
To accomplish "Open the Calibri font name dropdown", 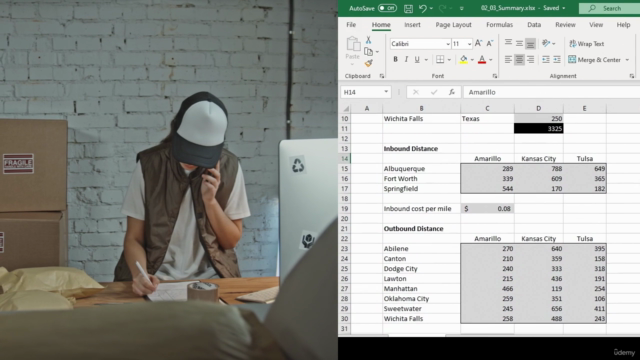I will 448,44.
